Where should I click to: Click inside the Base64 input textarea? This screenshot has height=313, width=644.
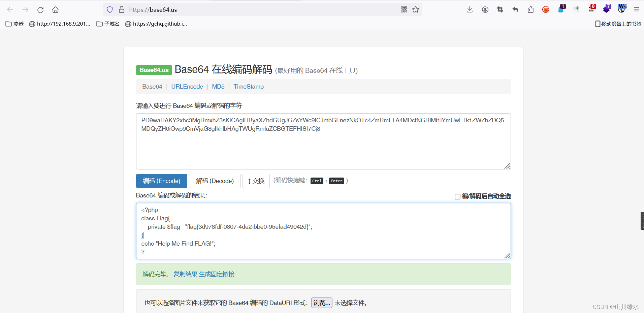323,141
